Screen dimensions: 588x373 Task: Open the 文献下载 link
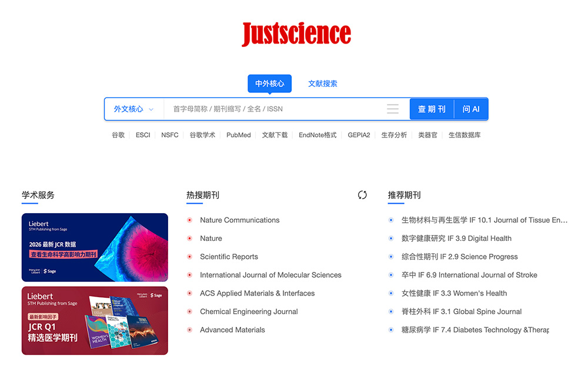[275, 135]
